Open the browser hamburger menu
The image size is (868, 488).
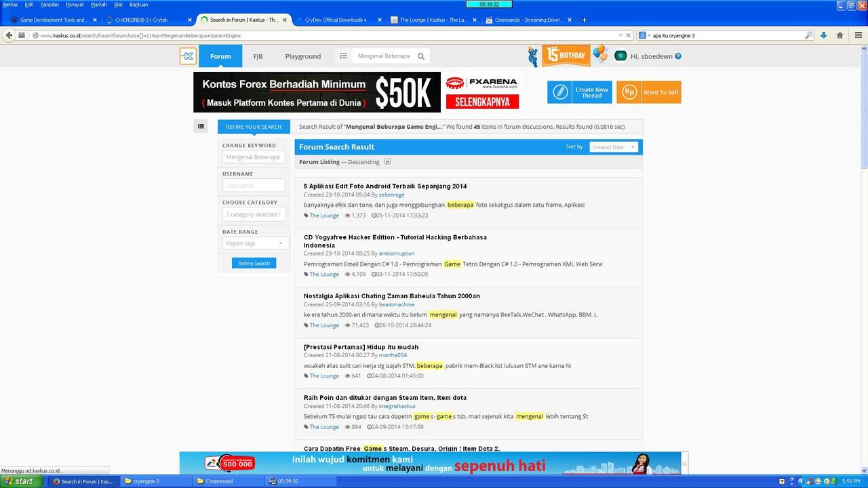858,35
